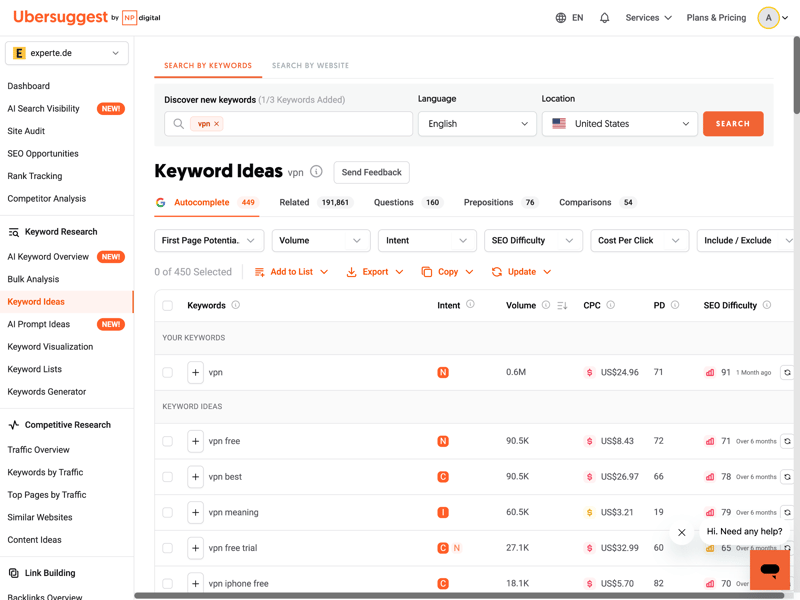Open the Language dropdown set to English
The height and width of the screenshot is (600, 800).
477,124
